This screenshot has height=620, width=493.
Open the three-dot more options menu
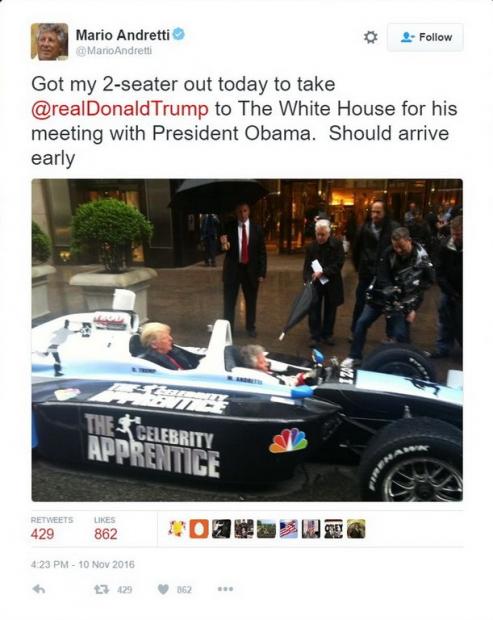coord(226,589)
